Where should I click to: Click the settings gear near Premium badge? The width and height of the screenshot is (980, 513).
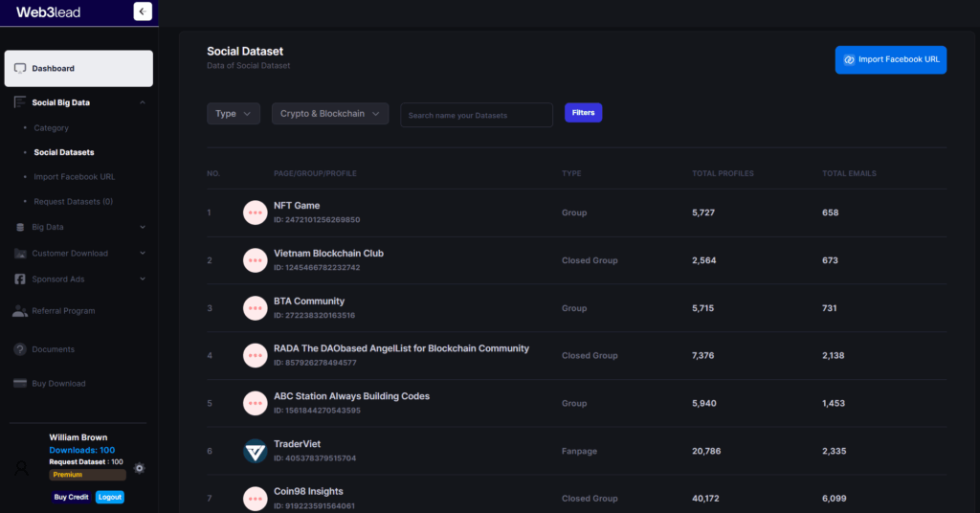[140, 468]
